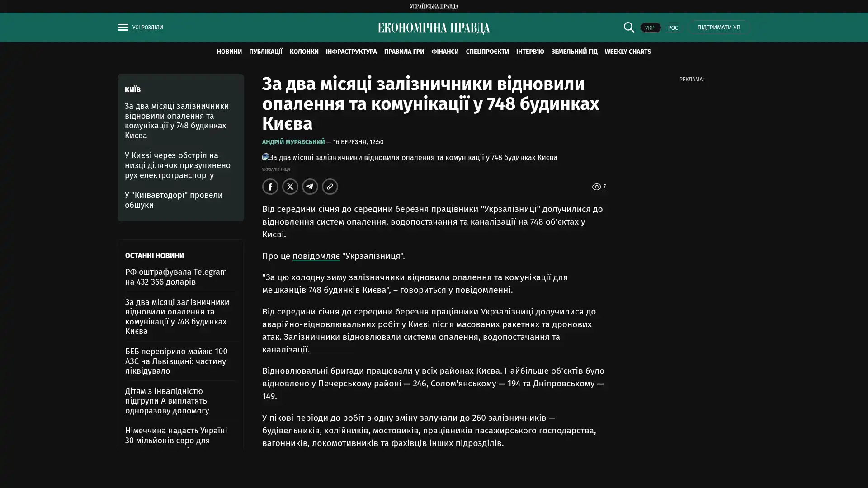This screenshot has height=488, width=868.
Task: Open the hamburger menu for all sections
Action: [x=123, y=28]
